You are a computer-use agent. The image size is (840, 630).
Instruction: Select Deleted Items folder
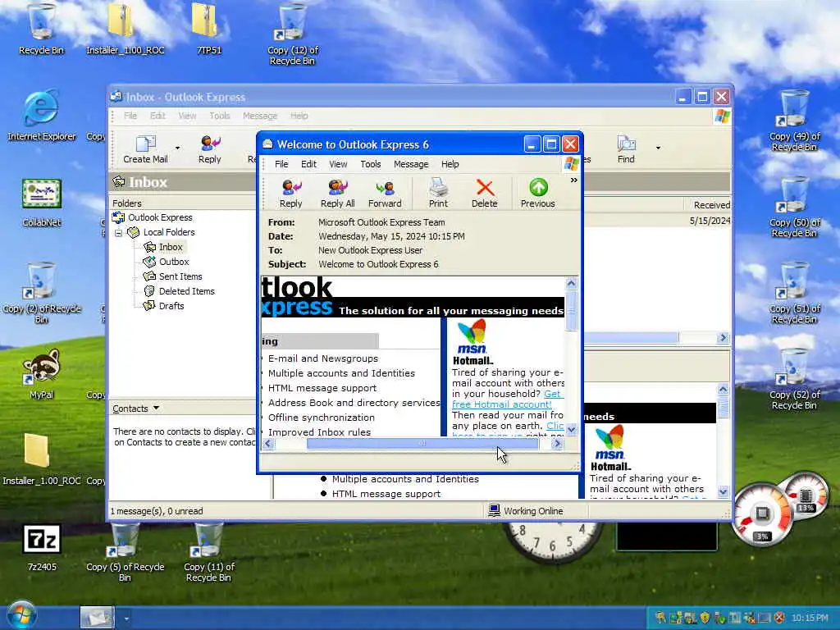(x=186, y=291)
